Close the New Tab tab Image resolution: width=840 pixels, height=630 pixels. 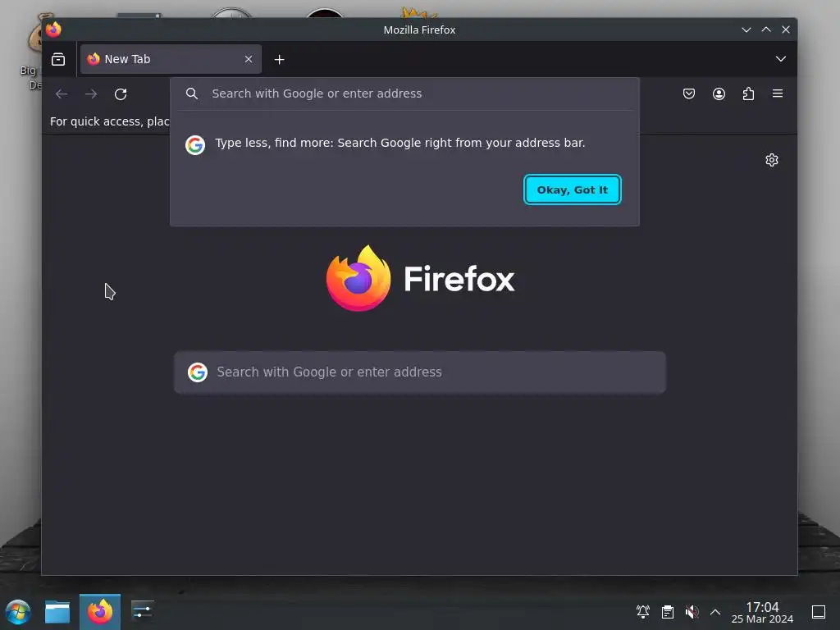(x=248, y=59)
